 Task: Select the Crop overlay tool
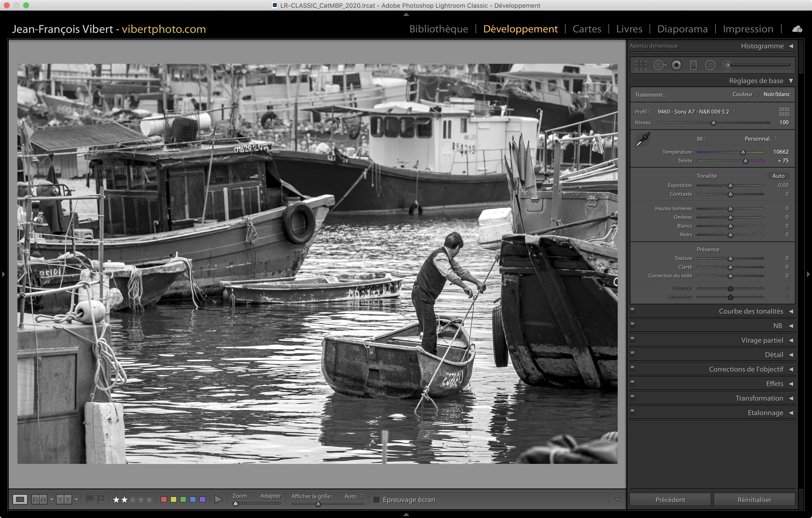pyautogui.click(x=641, y=65)
